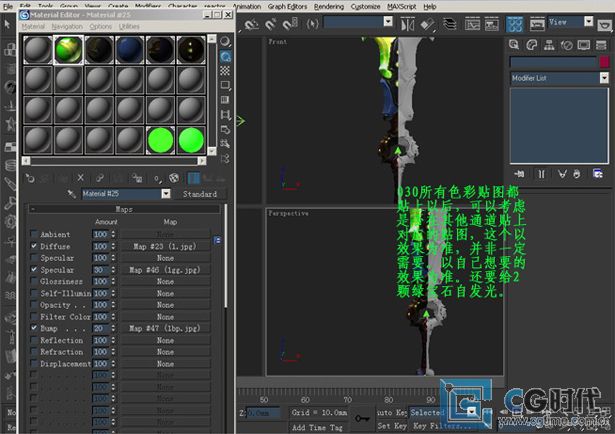The width and height of the screenshot is (615, 434).
Task: Open the Navigation menu in Material Editor
Action: click(67, 26)
